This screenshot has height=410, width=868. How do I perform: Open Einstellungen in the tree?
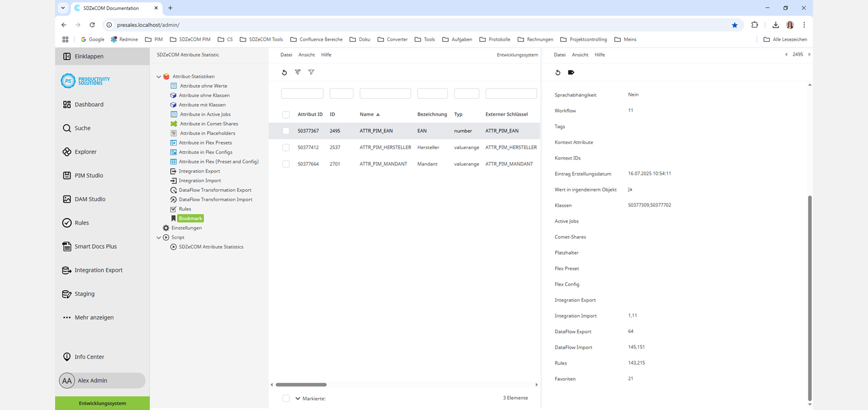click(186, 228)
